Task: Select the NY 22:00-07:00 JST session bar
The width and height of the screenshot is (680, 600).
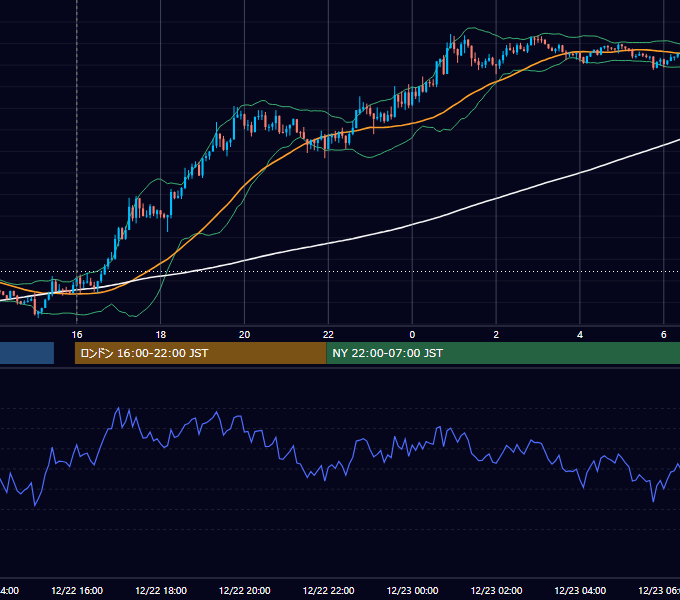Action: point(503,353)
